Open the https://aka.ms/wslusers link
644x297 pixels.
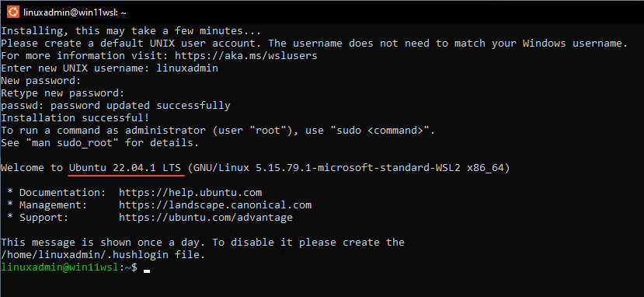(246, 56)
